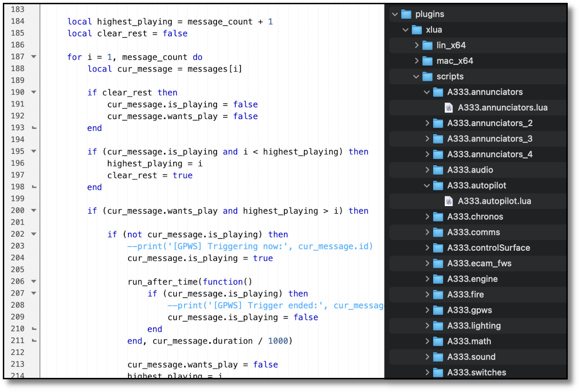Toggle the code fold marker at line 195
The image size is (580, 392).
[x=33, y=152]
